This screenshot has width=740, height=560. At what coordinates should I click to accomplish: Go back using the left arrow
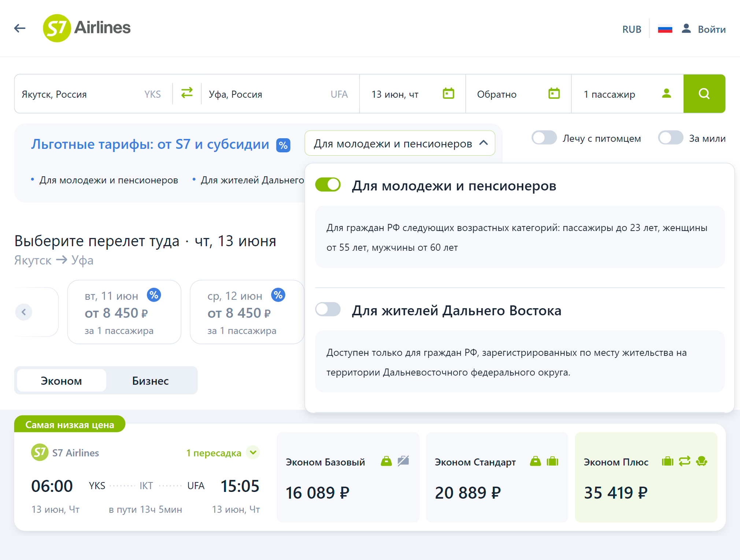point(20,28)
